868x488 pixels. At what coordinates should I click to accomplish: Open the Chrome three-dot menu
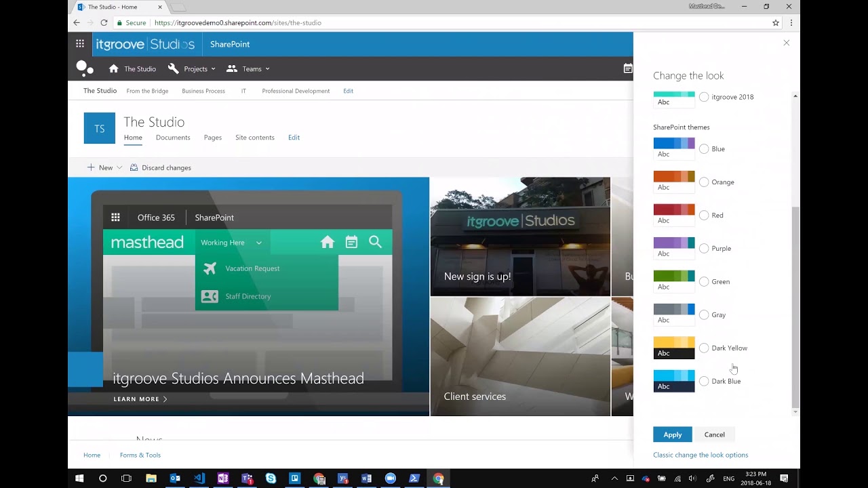point(791,22)
